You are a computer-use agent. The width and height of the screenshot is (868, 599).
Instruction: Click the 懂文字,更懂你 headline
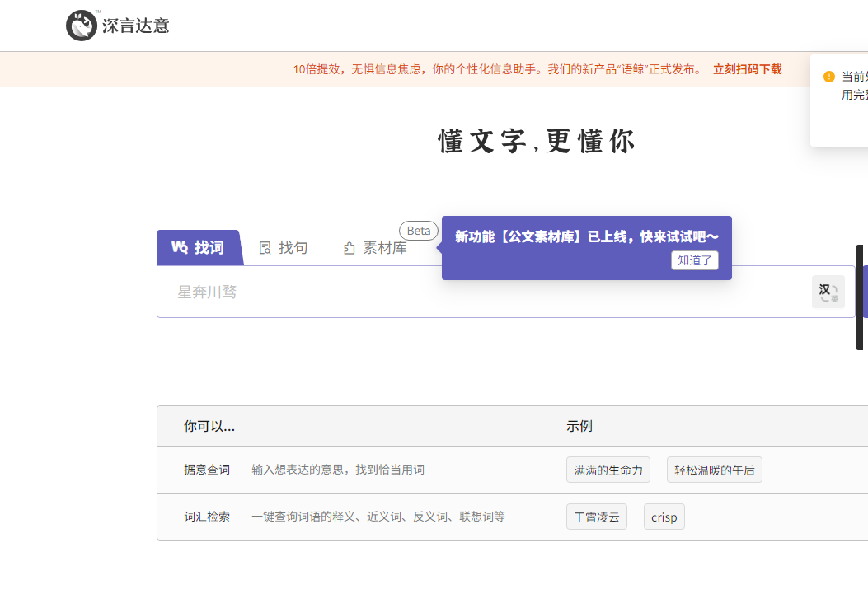(536, 141)
